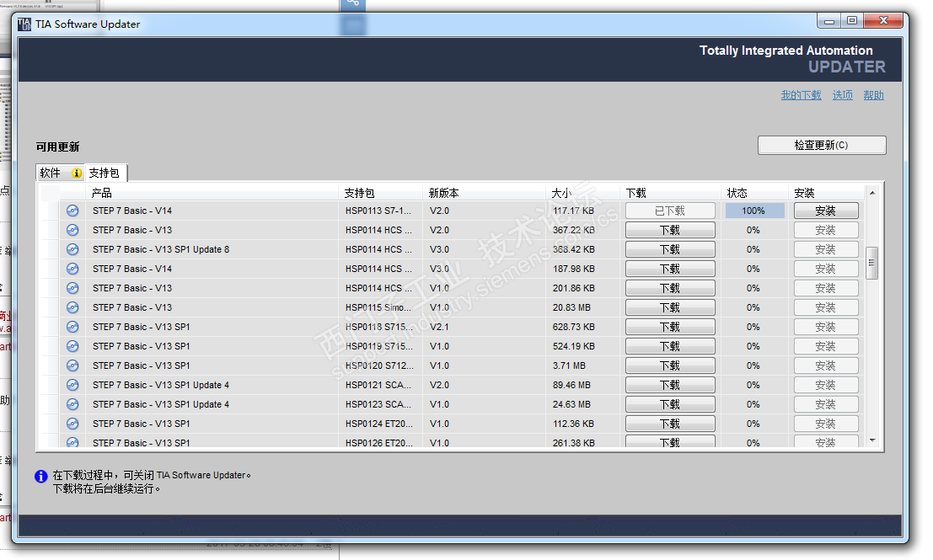Download the HSP0115 Simo package
The height and width of the screenshot is (560, 933).
coord(670,307)
